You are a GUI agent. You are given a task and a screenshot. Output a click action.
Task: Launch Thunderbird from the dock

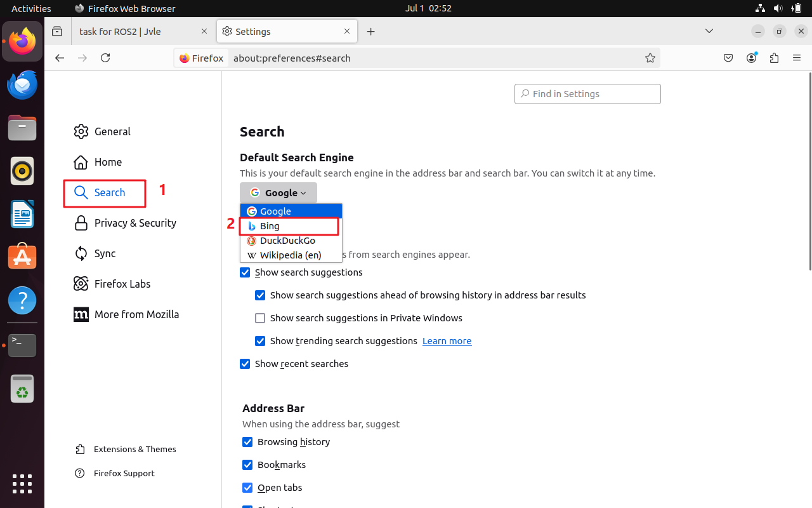(22, 85)
